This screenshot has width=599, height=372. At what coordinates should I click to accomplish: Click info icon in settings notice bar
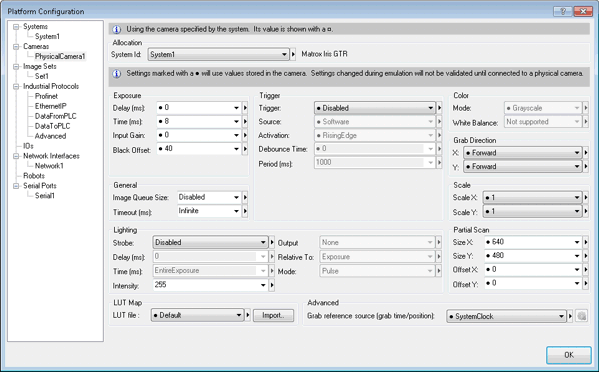pyautogui.click(x=117, y=74)
